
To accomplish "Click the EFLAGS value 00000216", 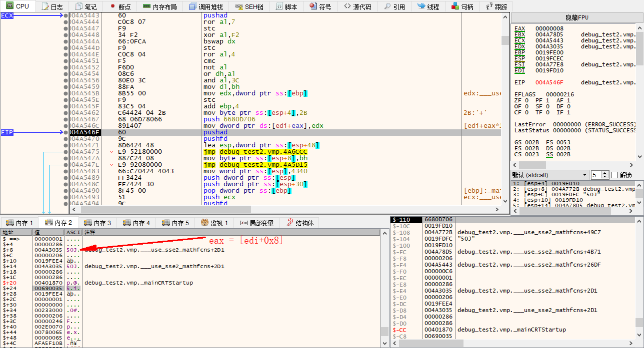I will pos(560,94).
